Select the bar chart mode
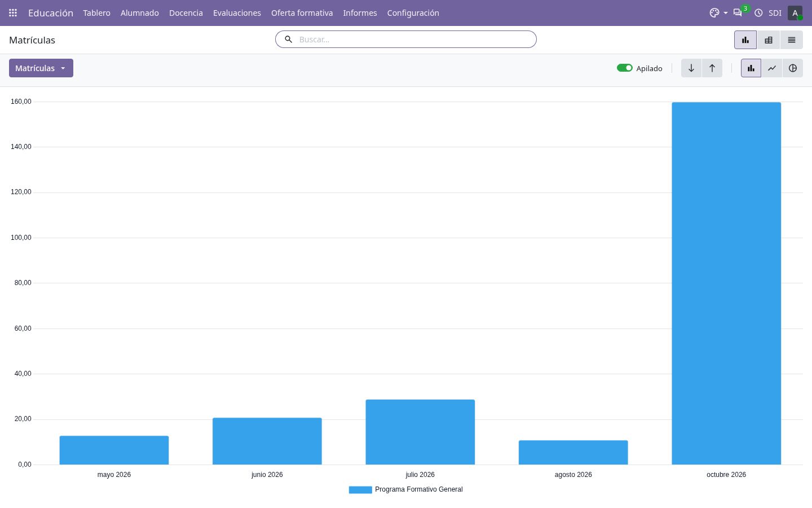 (751, 68)
